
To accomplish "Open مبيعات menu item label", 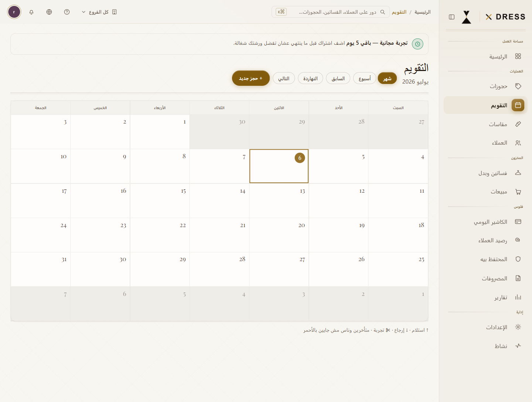I will [x=499, y=192].
